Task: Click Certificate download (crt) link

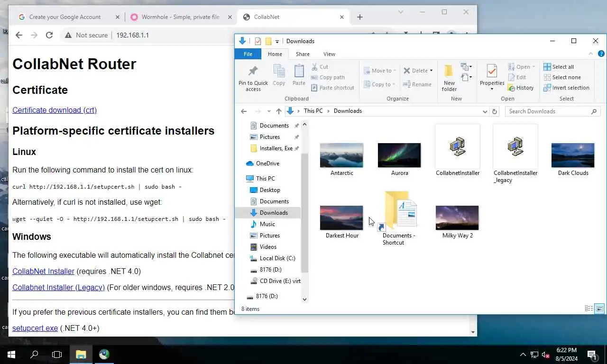Action: tap(55, 110)
